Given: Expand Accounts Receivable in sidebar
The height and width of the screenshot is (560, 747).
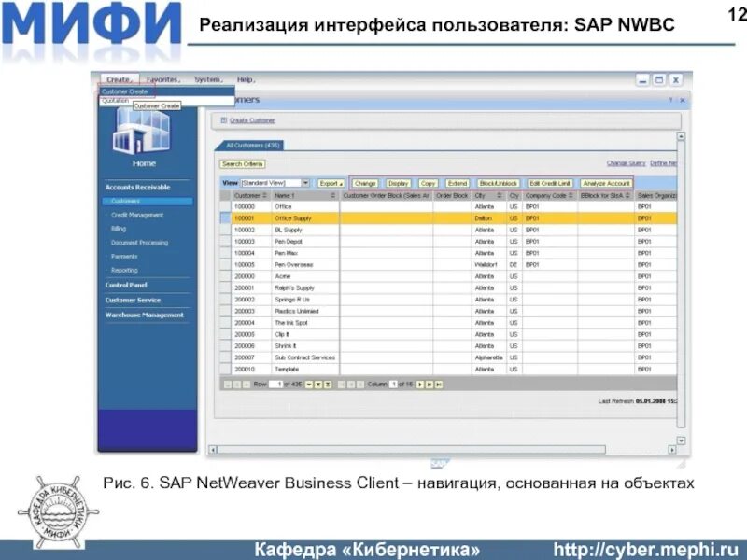Looking at the screenshot, I should (x=137, y=188).
